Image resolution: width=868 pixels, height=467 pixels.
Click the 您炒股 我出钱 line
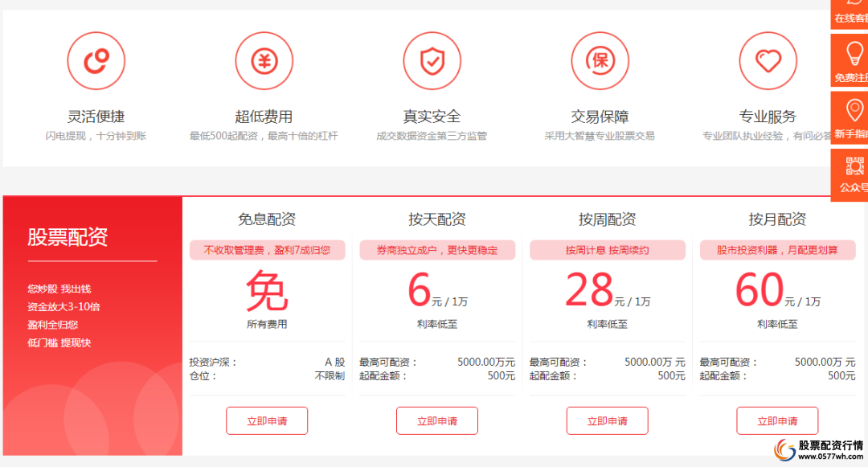pos(59,289)
